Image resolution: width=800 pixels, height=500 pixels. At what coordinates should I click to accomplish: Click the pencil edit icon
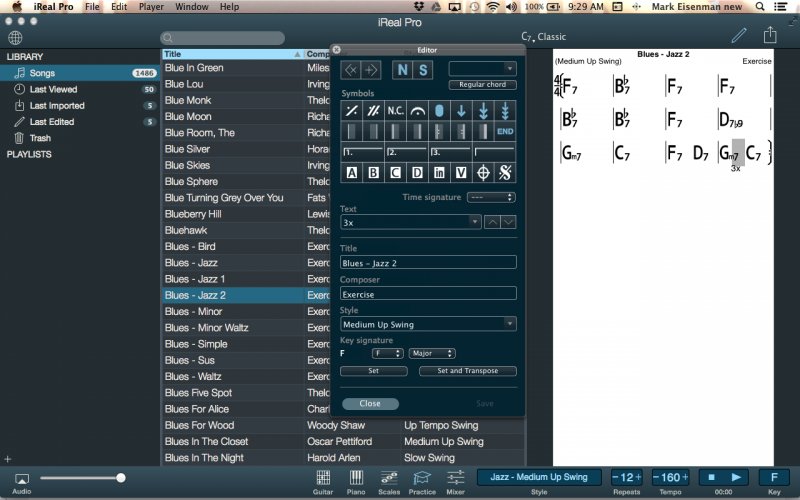click(738, 36)
